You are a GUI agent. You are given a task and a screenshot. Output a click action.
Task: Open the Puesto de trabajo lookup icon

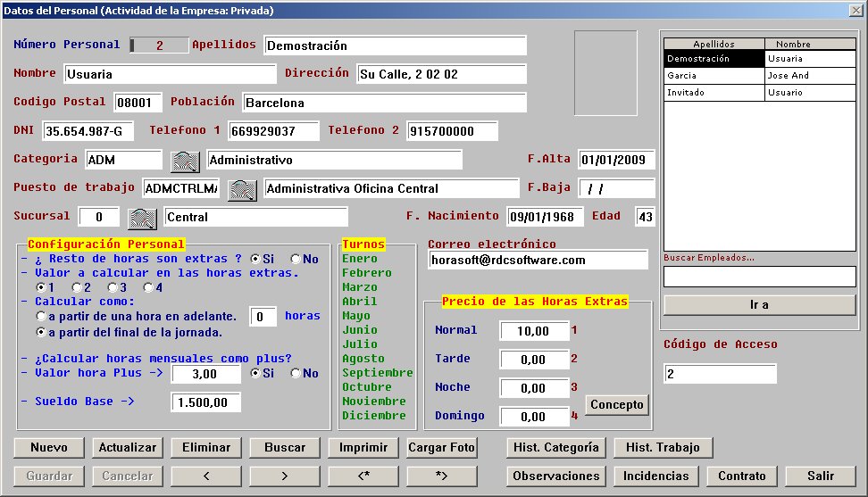243,190
